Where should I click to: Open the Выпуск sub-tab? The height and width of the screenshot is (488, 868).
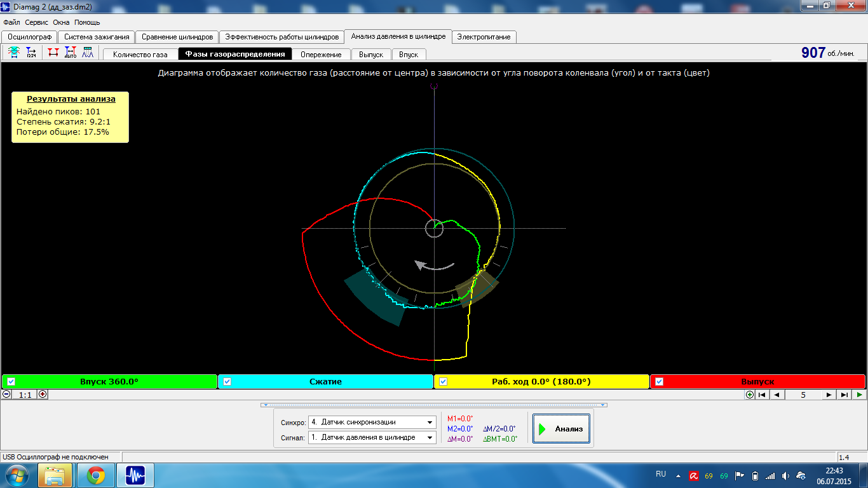point(371,55)
